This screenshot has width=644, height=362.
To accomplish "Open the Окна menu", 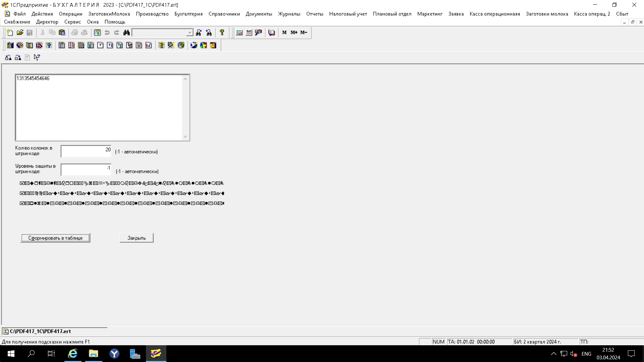I will coord(93,22).
